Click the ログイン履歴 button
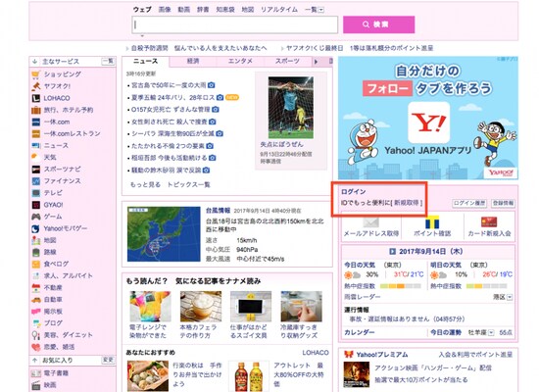Viewport: 539px width, 392px height. pyautogui.click(x=469, y=203)
